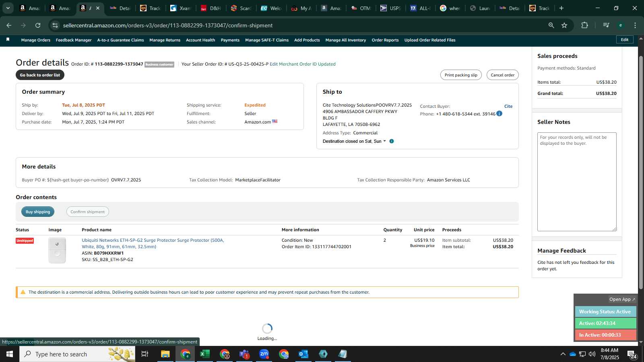Open the volume control in system tray
Screen dimensions: 644x362
pyautogui.click(x=592, y=354)
